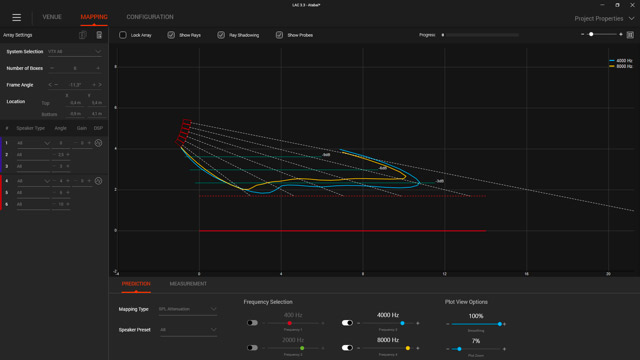Expand Speaker Type dropdown for row 4
Image resolution: width=640 pixels, height=360 pixels.
click(33, 181)
